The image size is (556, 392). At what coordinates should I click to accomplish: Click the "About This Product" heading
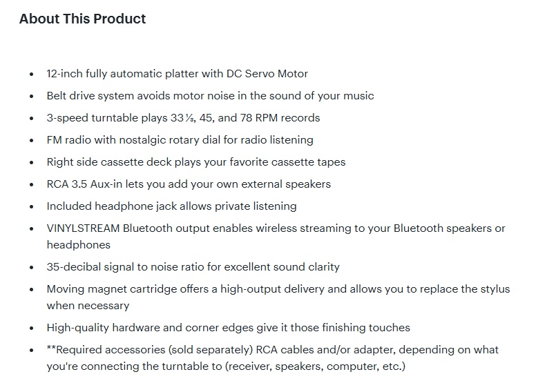point(82,19)
